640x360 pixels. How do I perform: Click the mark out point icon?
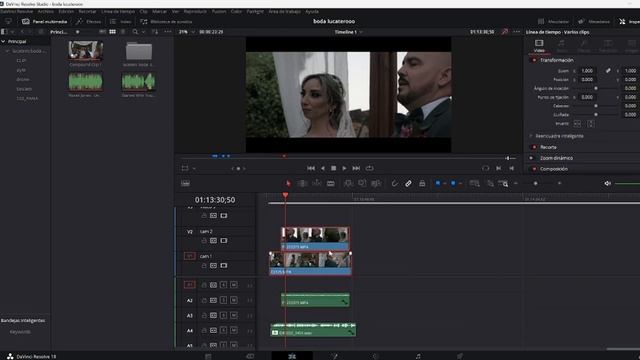tap(511, 168)
